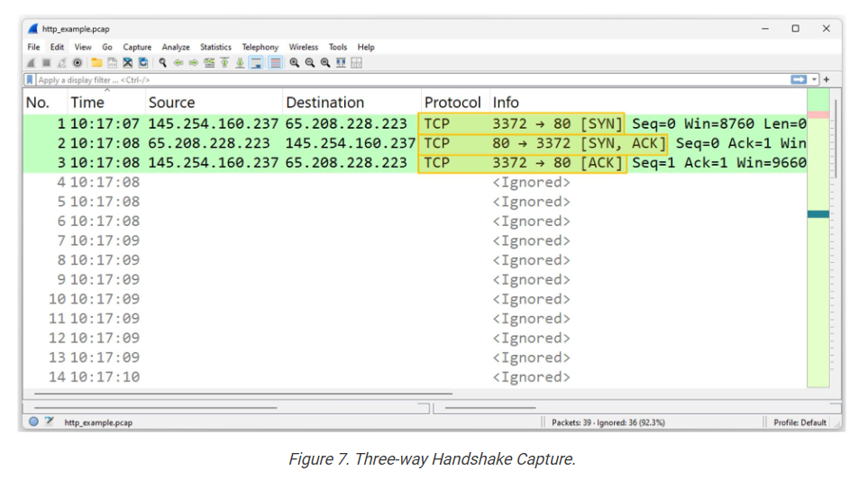Open the Statistics menu

click(215, 47)
